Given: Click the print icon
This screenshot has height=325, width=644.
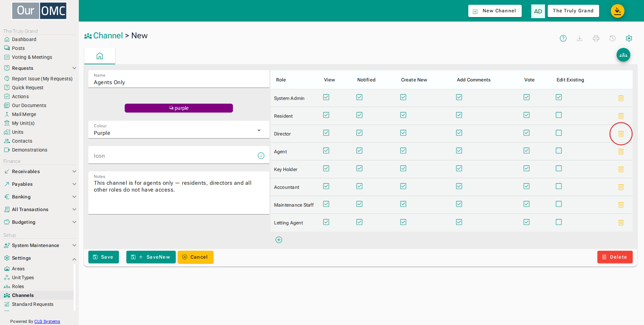Looking at the screenshot, I should coord(596,38).
